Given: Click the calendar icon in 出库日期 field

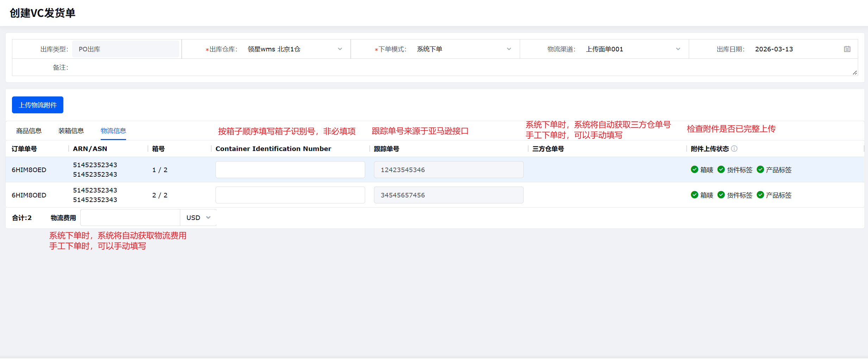Looking at the screenshot, I should [847, 49].
